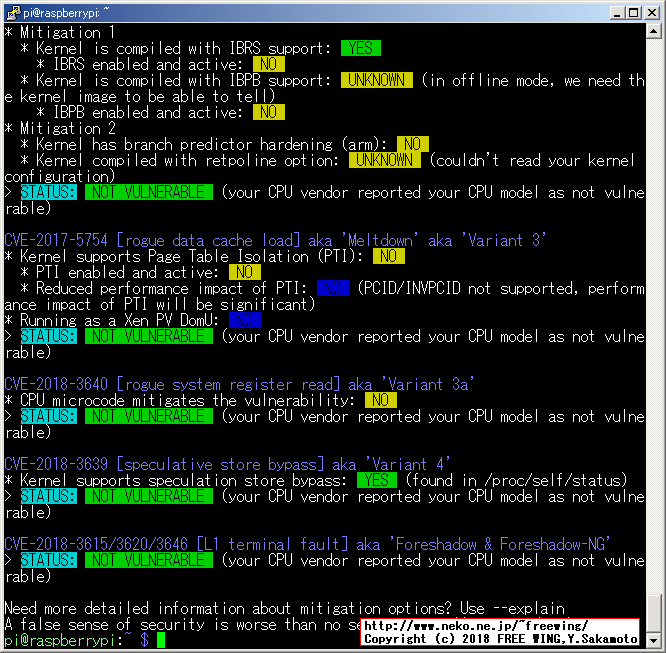Click the '* Mitigation 1' line
Screen dimensions: 666x653
[59, 32]
